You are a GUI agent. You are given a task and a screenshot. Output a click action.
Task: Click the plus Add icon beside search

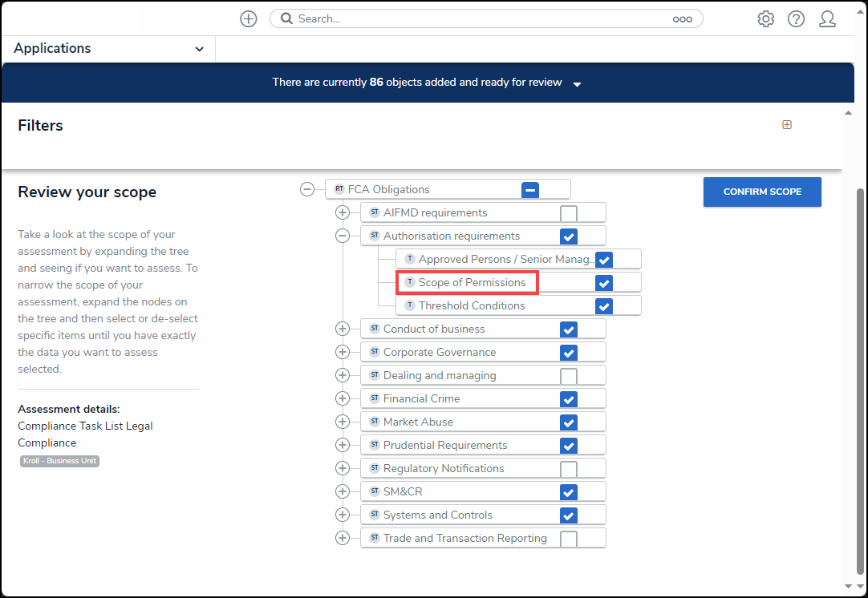click(x=249, y=19)
